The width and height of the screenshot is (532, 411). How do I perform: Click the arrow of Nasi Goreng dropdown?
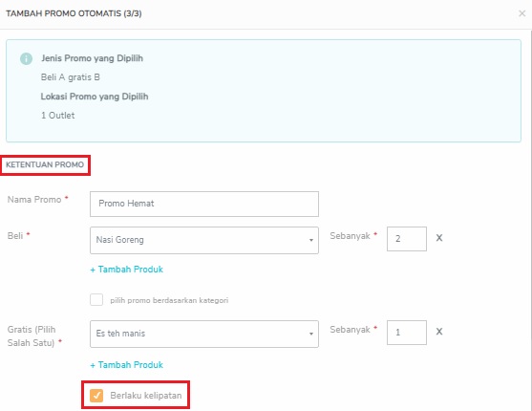click(x=310, y=241)
